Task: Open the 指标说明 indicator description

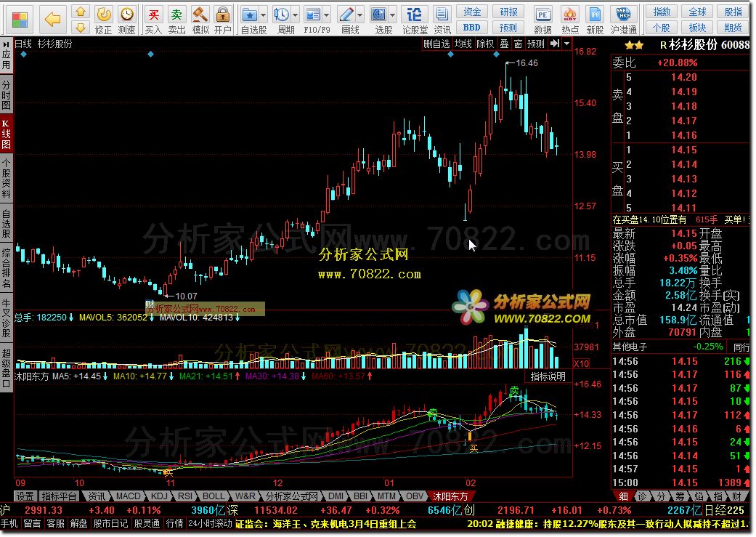Action: pos(548,376)
